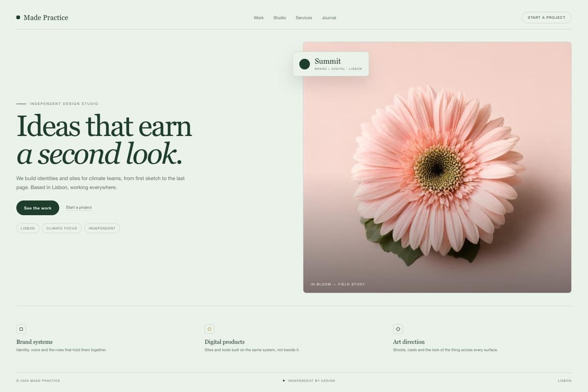Click the Lisbon footer label
The height and width of the screenshot is (392, 588).
[x=564, y=381]
